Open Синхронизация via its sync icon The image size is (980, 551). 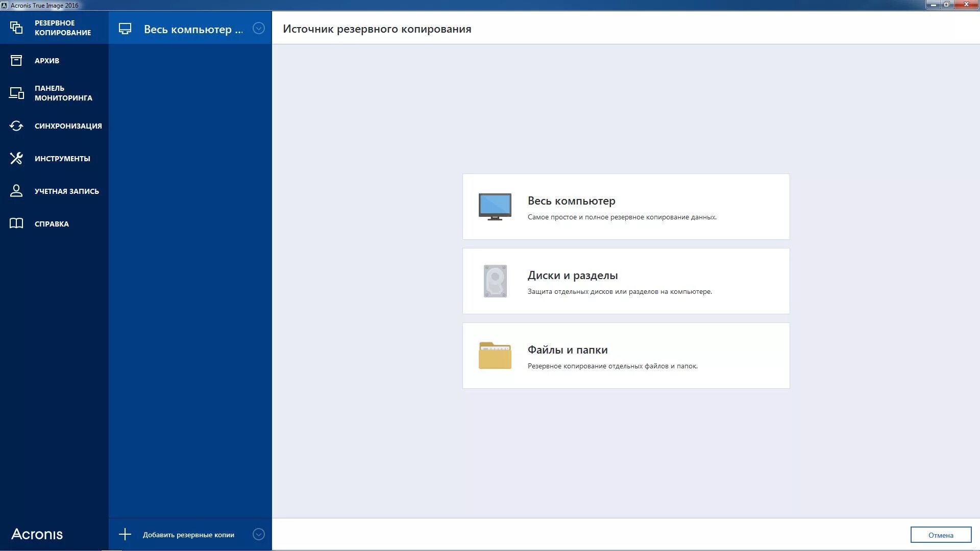pyautogui.click(x=16, y=126)
